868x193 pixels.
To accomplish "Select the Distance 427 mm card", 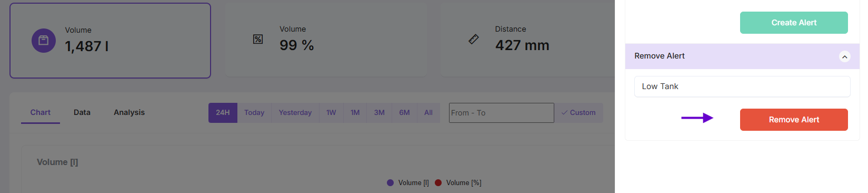I will (527, 40).
